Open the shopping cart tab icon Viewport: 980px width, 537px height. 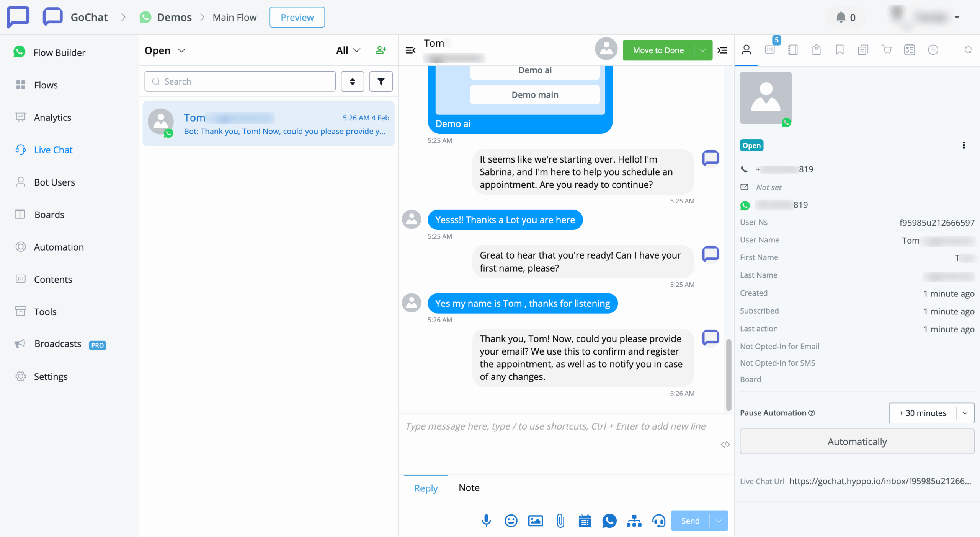pyautogui.click(x=886, y=50)
